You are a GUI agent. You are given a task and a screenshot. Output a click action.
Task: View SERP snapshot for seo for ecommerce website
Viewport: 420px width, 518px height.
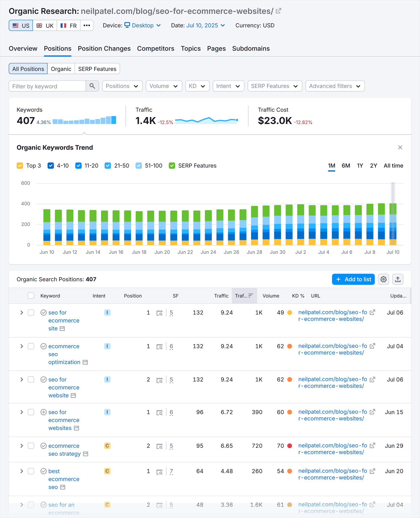click(x=159, y=380)
